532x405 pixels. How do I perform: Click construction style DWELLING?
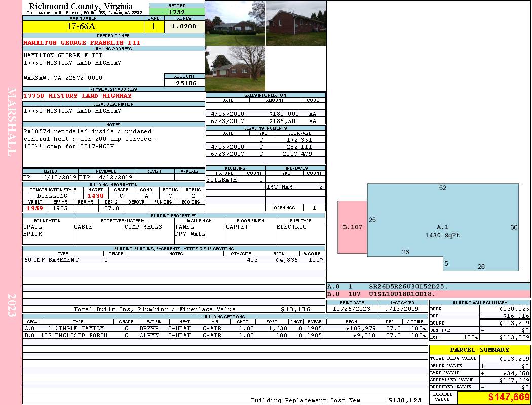tap(52, 196)
